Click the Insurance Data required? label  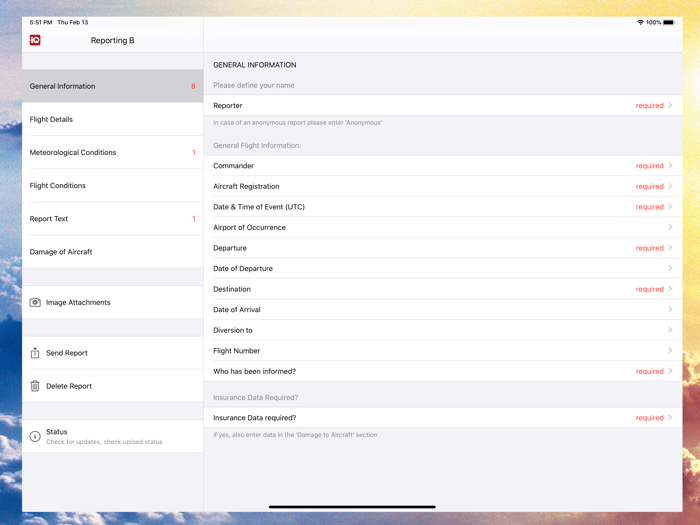[x=254, y=418]
